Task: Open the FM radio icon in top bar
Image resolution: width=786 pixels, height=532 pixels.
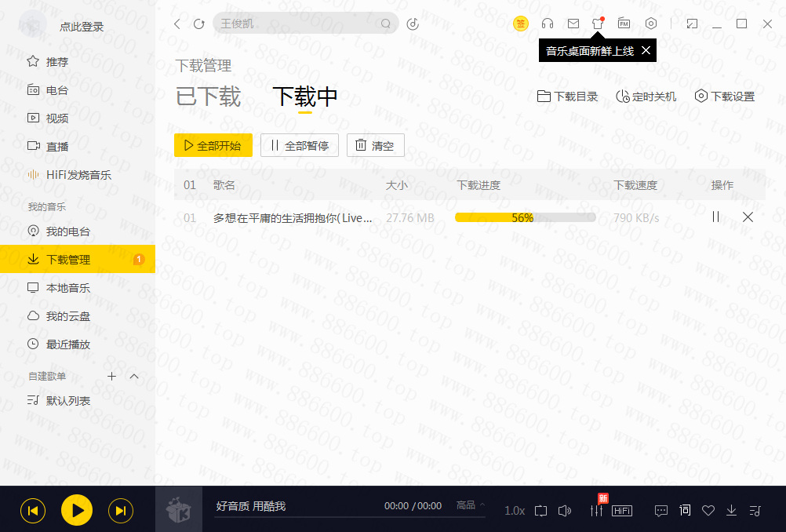Action: (x=624, y=24)
